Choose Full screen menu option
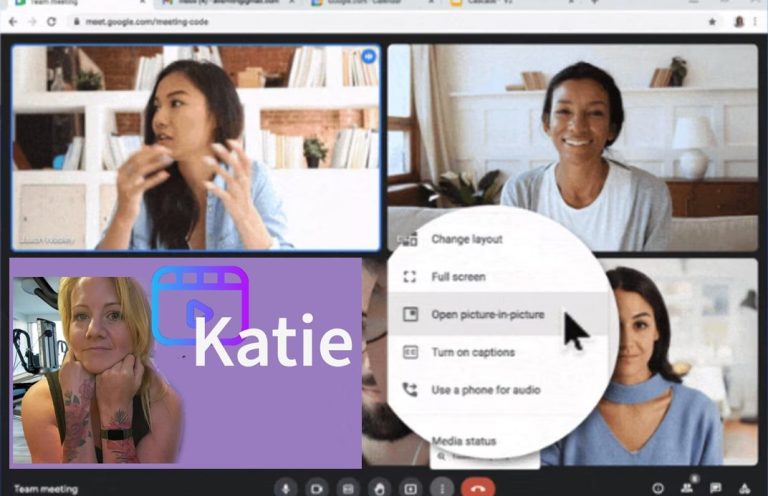Screen dimensions: 768x496 458,277
